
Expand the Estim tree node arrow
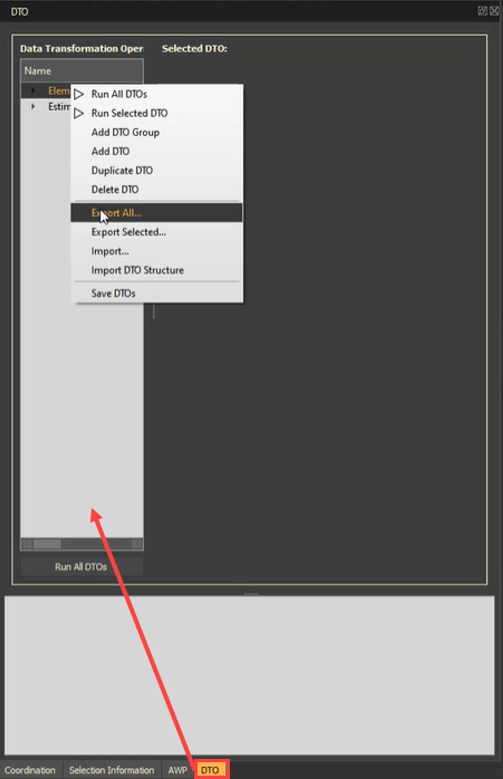pos(33,106)
